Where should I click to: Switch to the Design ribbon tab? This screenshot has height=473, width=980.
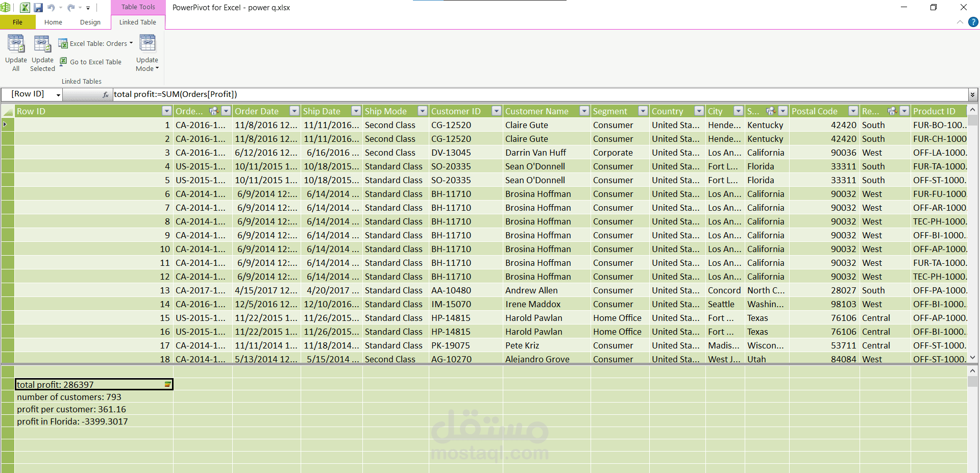[x=90, y=22]
